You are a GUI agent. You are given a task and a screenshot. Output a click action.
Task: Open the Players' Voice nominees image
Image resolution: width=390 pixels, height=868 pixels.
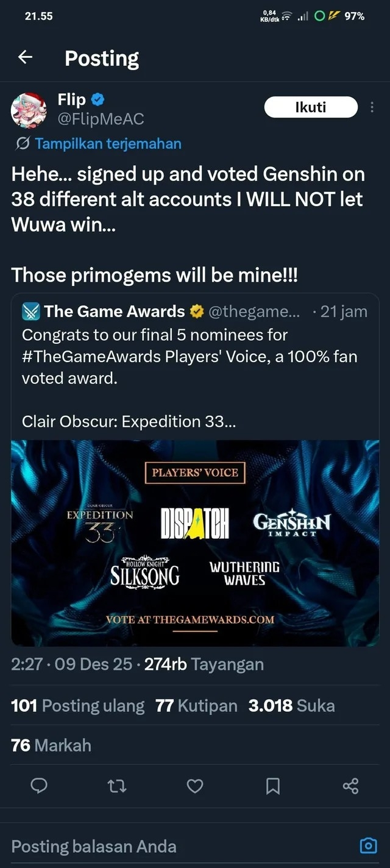coord(195,543)
